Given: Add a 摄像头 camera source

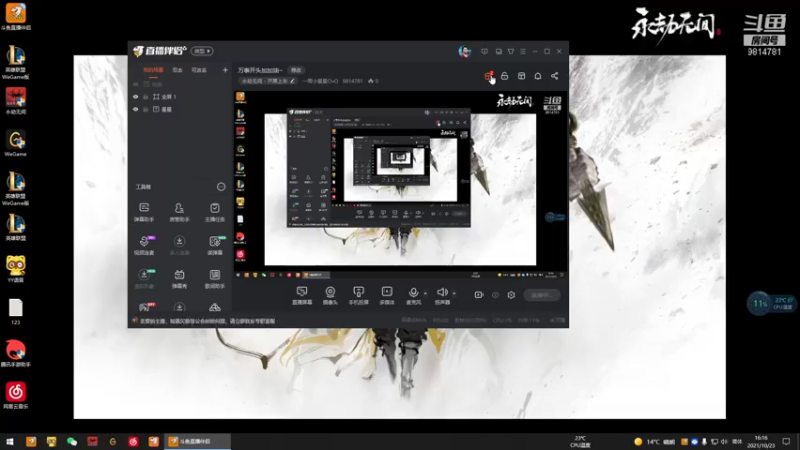Looking at the screenshot, I should pos(331,295).
